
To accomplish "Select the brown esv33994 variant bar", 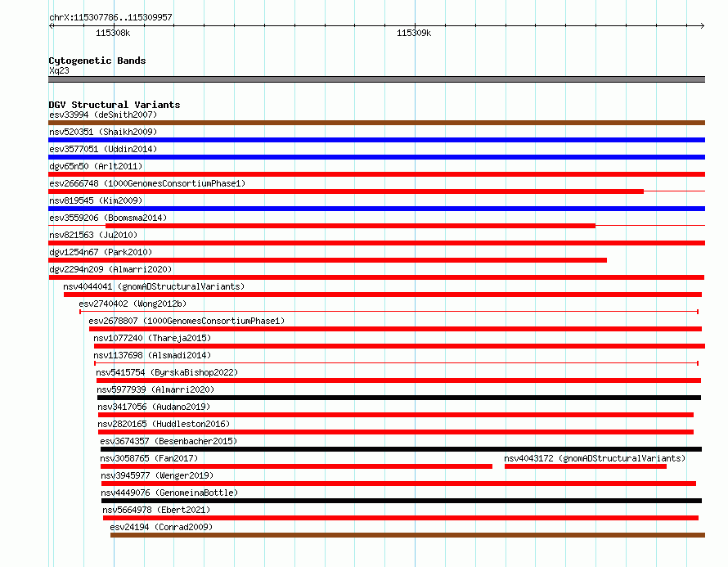I will tap(376, 123).
